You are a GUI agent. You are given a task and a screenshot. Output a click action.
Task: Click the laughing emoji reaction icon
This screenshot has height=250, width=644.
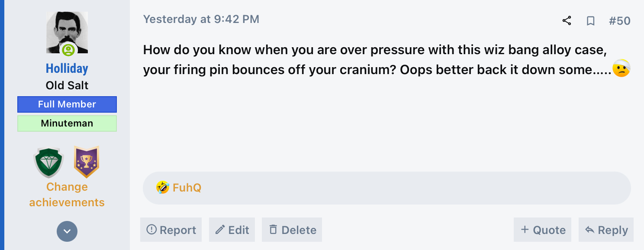(162, 188)
